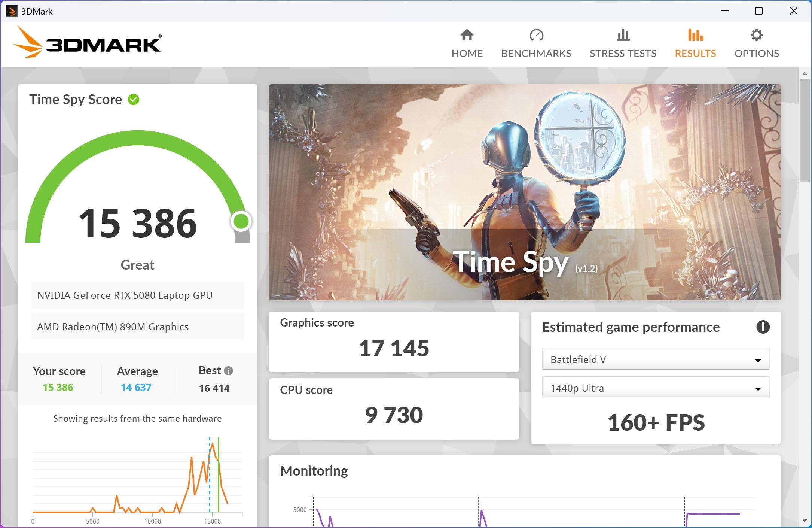Screen dimensions: 812x528
Task: Go to the STRESS TESTS tab
Action: (x=623, y=53)
